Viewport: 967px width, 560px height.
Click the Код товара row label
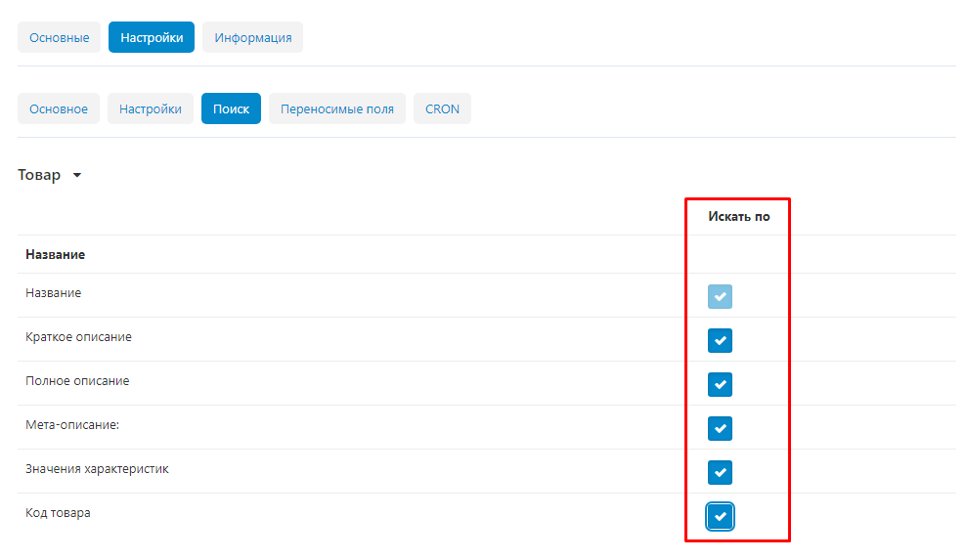point(58,513)
